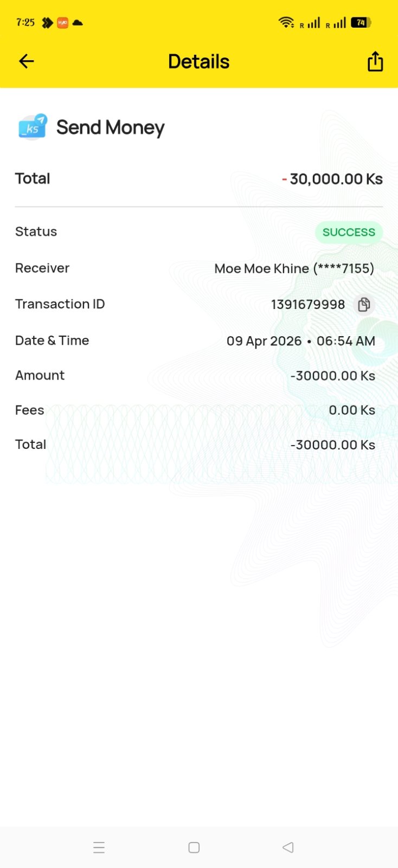The width and height of the screenshot is (398, 868).
Task: Copy the Transaction ID with copy icon
Action: click(364, 305)
